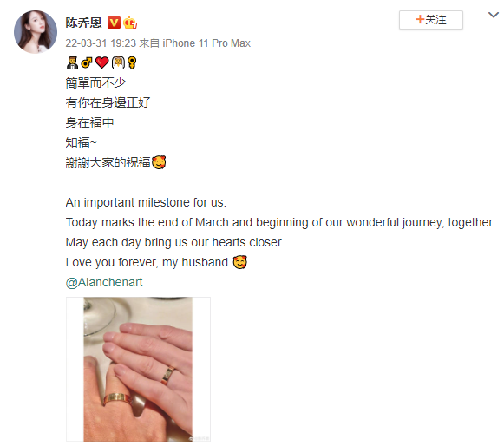Click smiling hearts emoji after husband

pos(239,262)
